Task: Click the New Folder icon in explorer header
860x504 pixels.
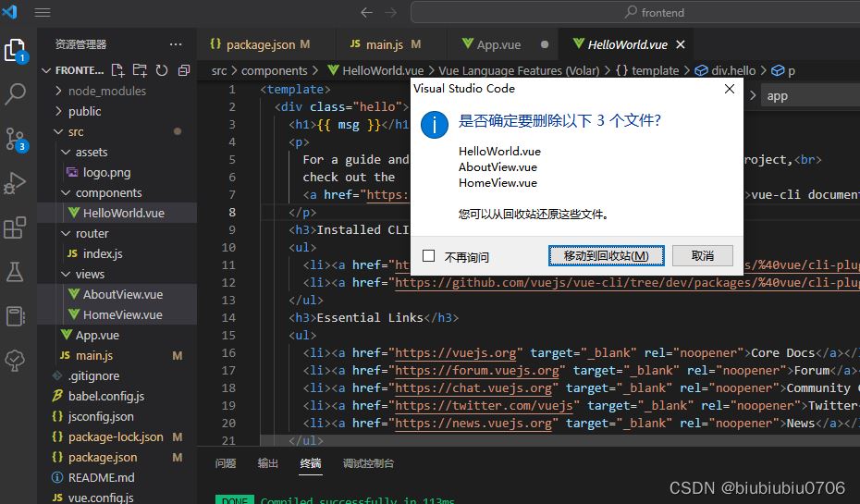Action: click(x=140, y=70)
